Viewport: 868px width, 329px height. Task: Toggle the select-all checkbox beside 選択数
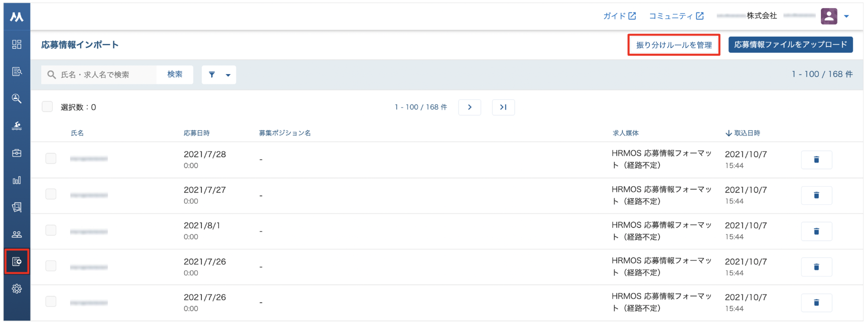[47, 106]
